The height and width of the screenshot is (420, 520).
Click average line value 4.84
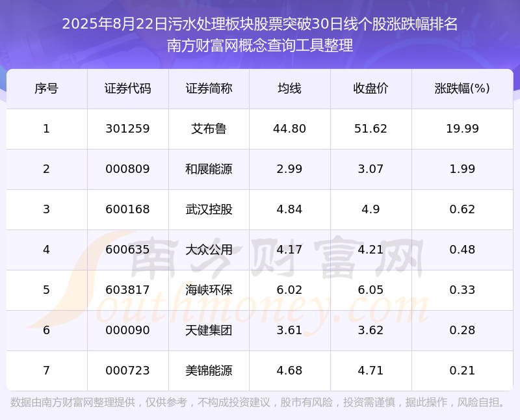289,209
